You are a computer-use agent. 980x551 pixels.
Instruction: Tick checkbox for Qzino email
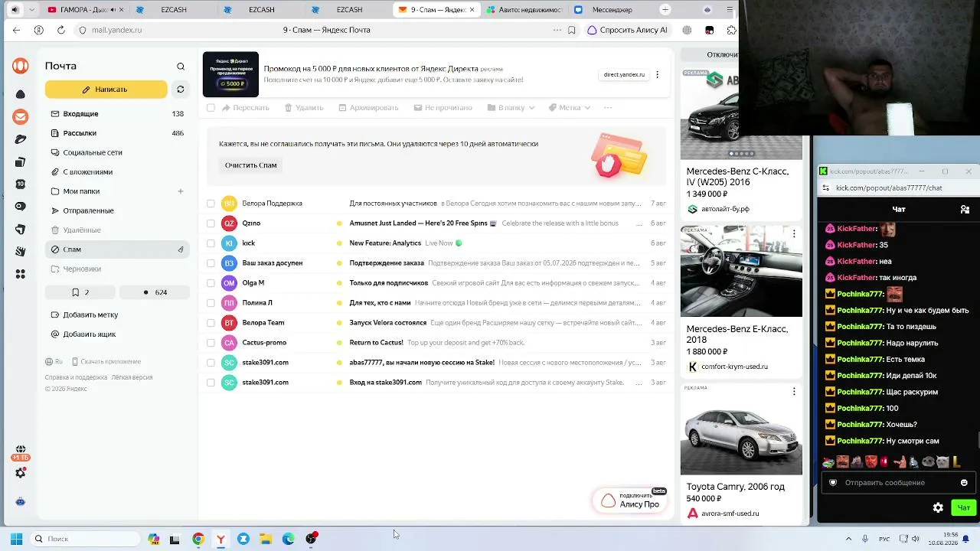click(211, 223)
